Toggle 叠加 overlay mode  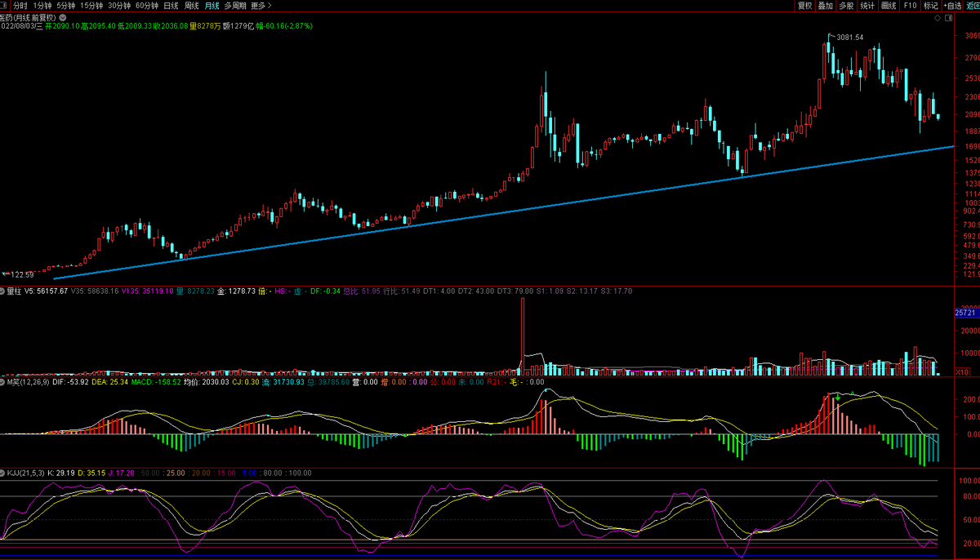(826, 6)
